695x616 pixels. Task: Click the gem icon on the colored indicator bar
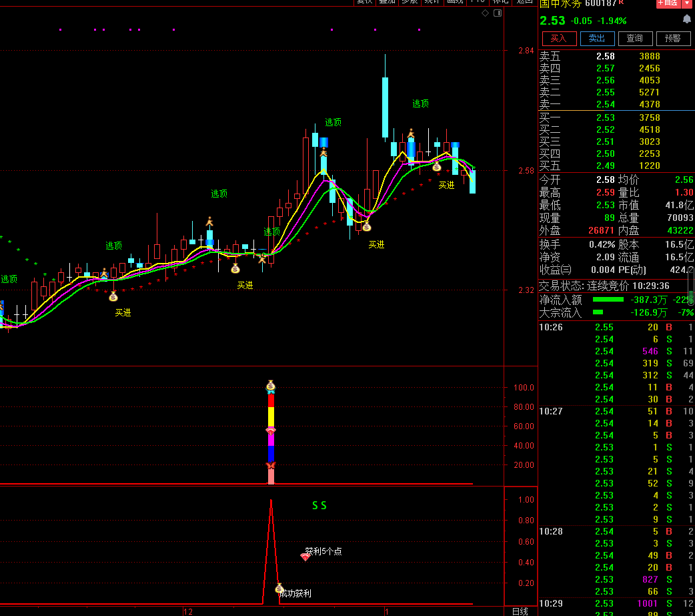(271, 430)
